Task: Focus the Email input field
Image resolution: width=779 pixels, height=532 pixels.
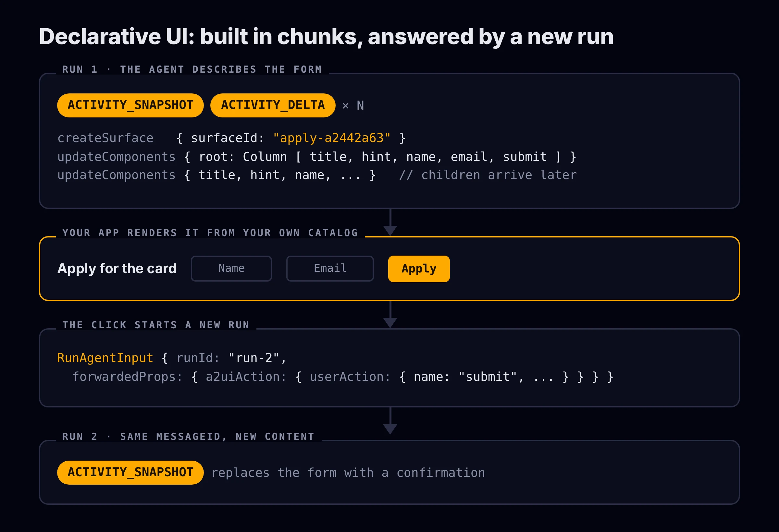Action: click(330, 269)
